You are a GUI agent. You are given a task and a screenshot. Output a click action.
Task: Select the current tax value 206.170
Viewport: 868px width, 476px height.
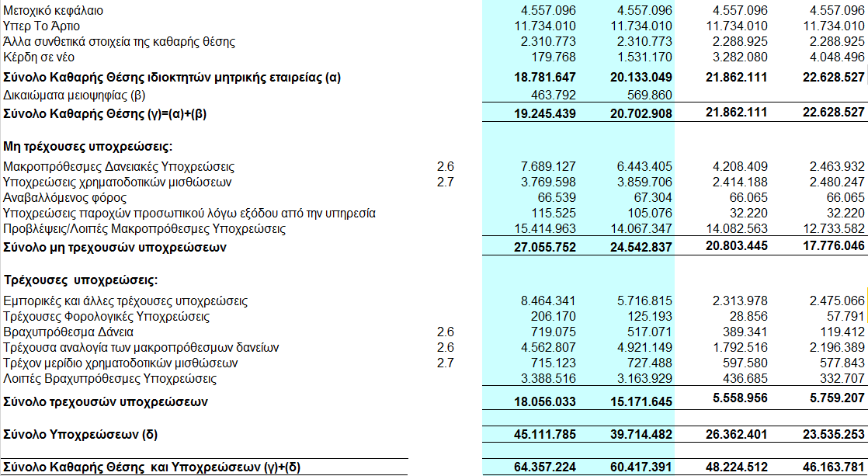coord(552,317)
